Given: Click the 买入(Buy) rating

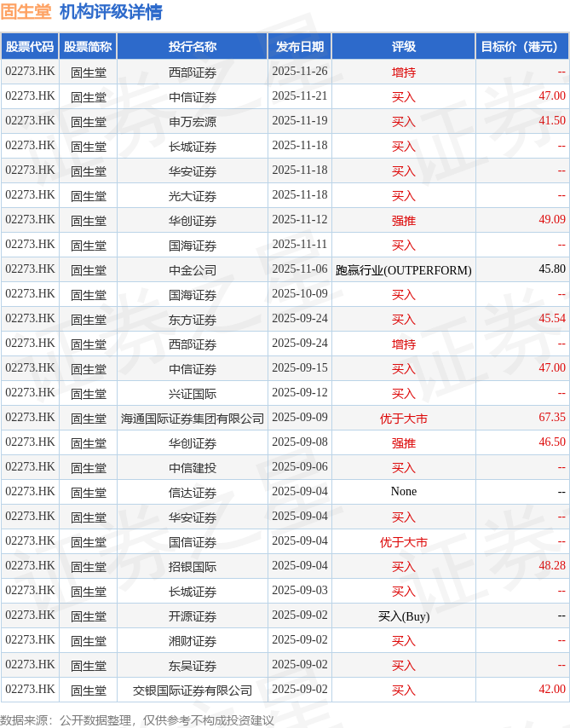Looking at the screenshot, I should [x=403, y=616].
